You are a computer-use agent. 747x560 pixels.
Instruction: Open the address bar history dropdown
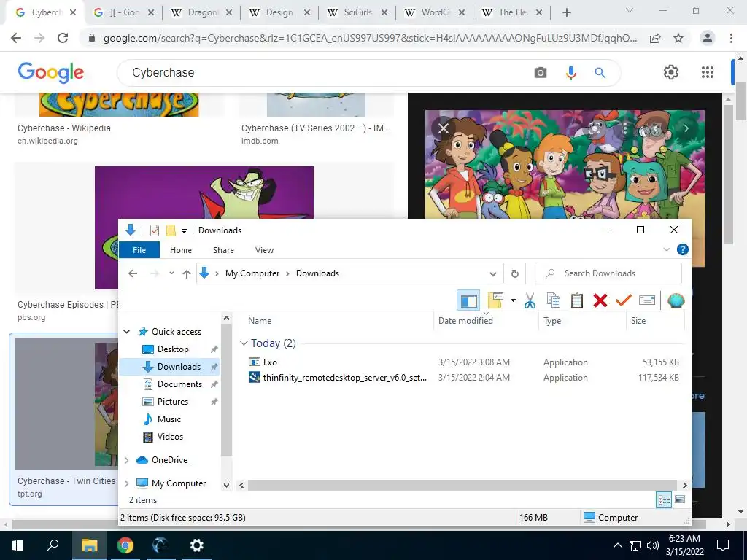point(493,274)
